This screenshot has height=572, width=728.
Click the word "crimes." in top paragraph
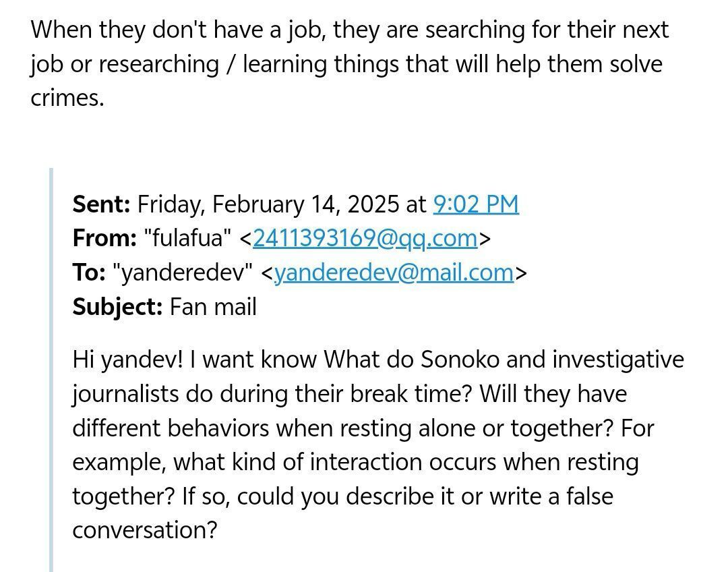(x=67, y=98)
